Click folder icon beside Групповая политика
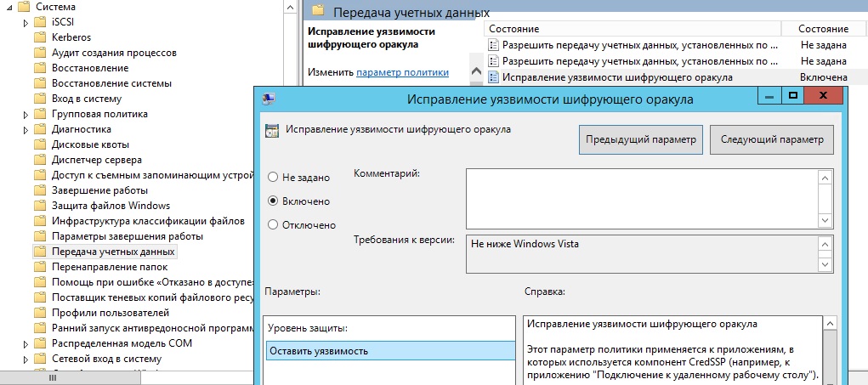868x385 pixels. (x=39, y=114)
